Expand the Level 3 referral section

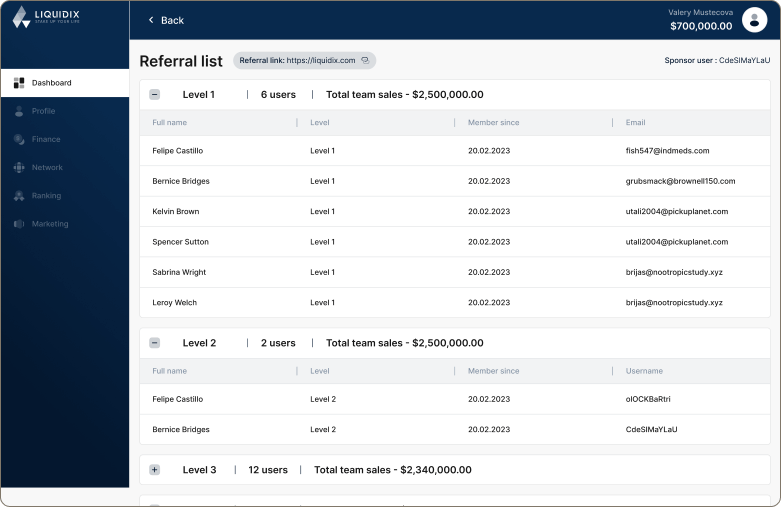(155, 470)
